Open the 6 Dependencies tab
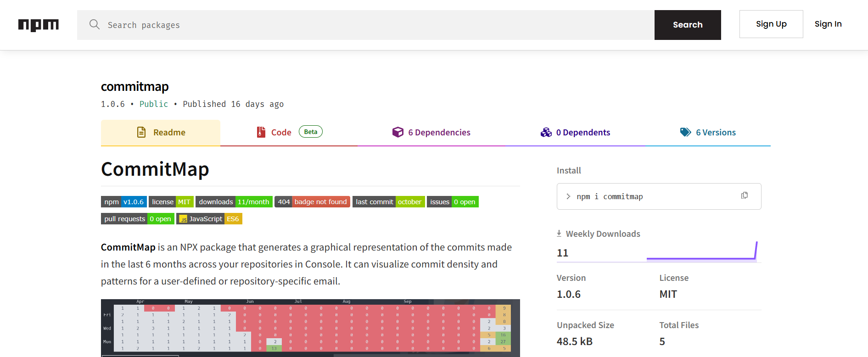Image resolution: width=868 pixels, height=357 pixels. (x=431, y=133)
